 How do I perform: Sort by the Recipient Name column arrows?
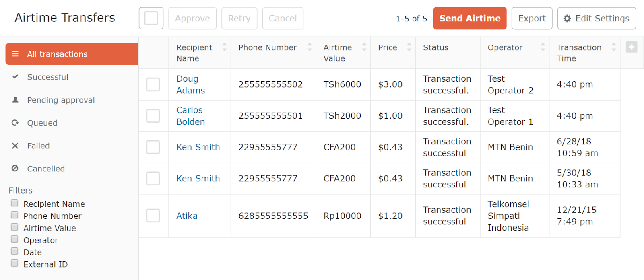(x=225, y=47)
